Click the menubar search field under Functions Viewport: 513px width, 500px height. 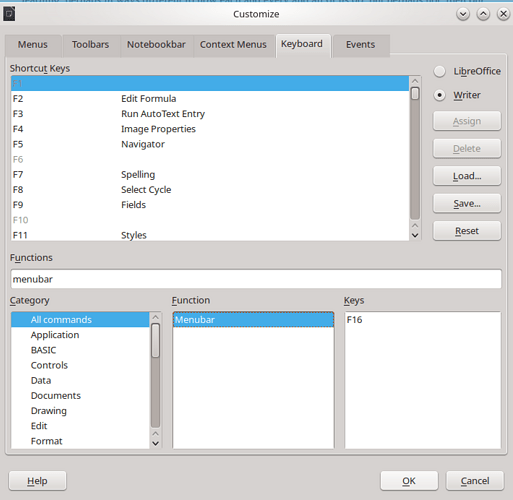click(256, 279)
